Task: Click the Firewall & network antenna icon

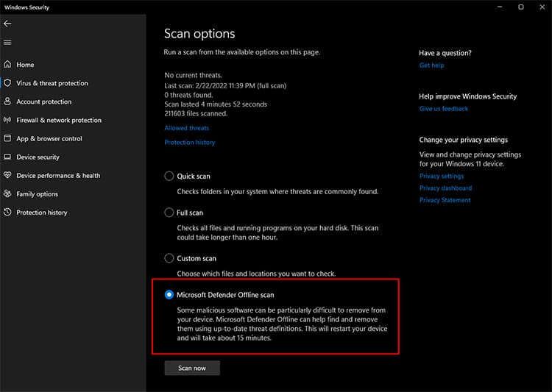Action: coord(7,120)
